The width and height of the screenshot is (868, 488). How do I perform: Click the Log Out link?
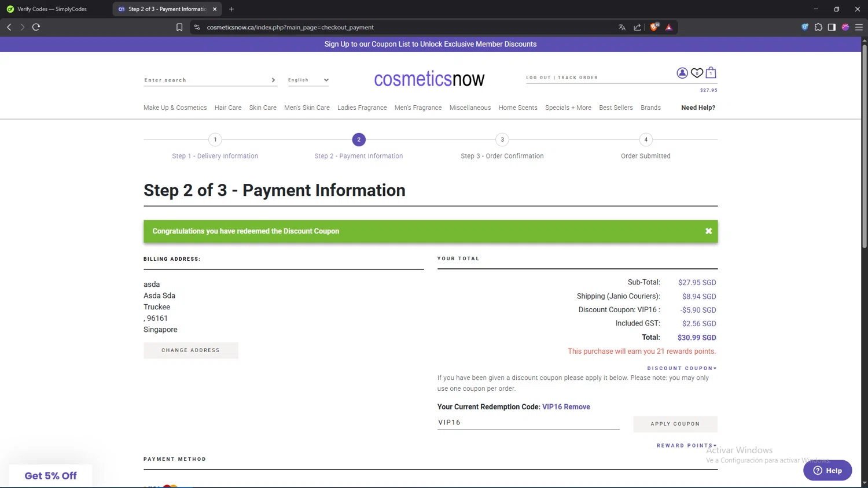[x=538, y=77]
